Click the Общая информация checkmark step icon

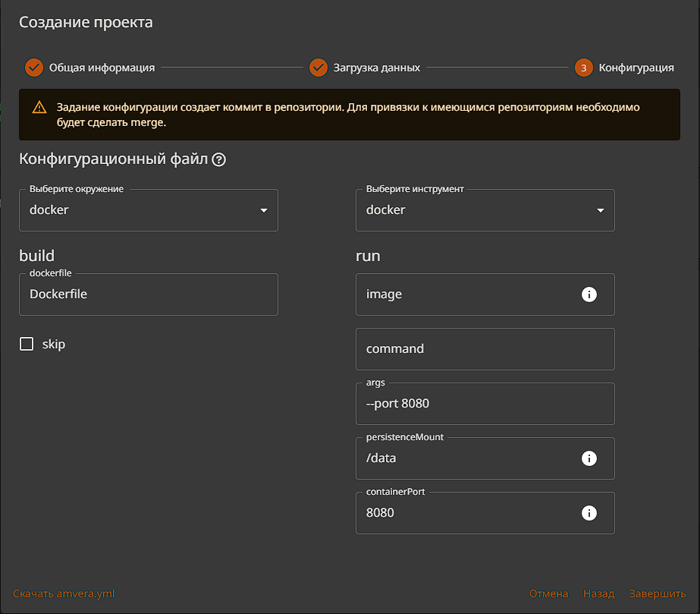(33, 68)
